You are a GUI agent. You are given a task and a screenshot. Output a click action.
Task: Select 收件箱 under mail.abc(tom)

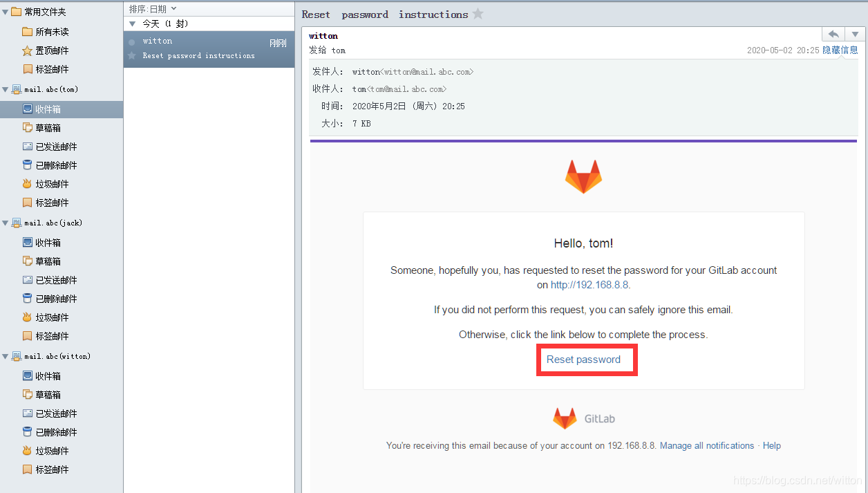62,109
